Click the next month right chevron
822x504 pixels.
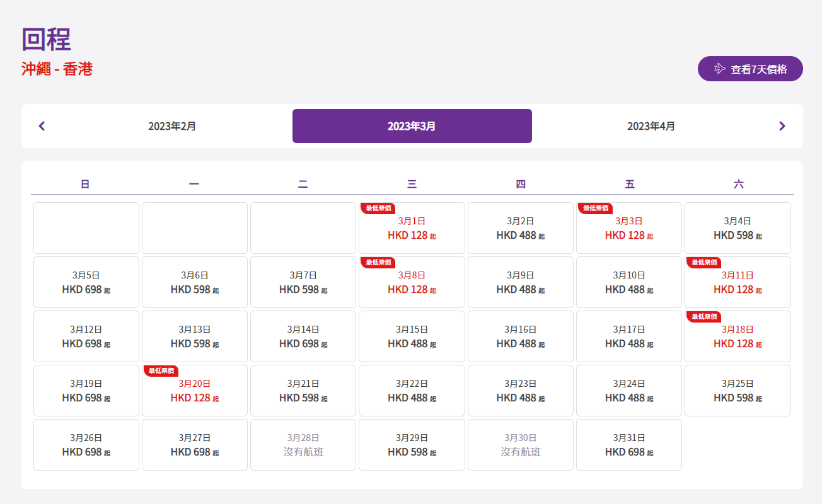coord(782,126)
